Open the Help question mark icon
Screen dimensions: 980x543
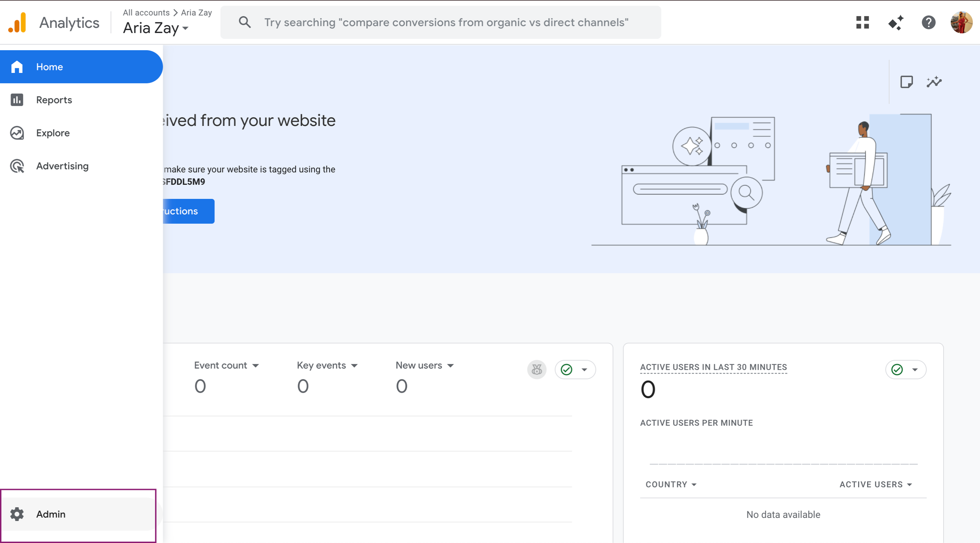pos(928,22)
